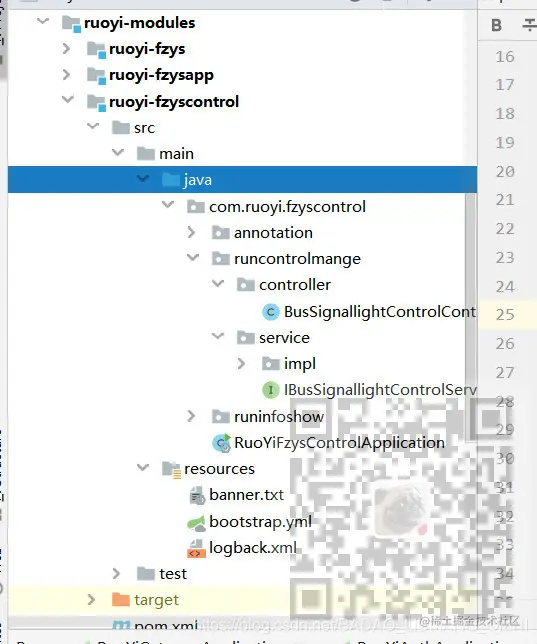Click line number 25 in gutter

pos(505,315)
